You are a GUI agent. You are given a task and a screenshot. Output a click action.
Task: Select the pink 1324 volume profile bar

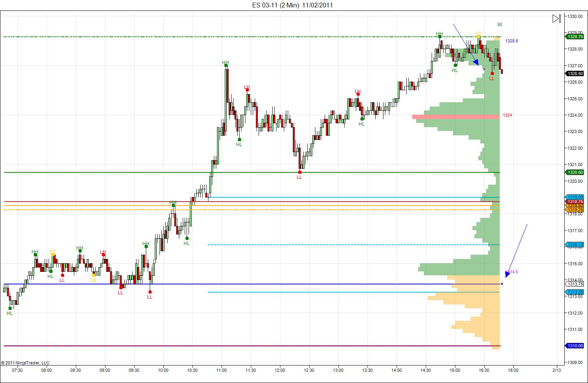point(456,117)
